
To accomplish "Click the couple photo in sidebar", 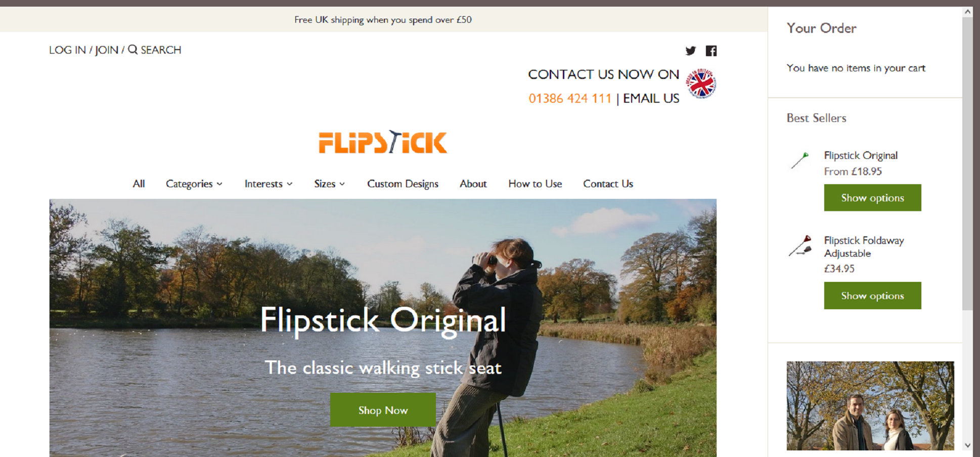I will 870,406.
